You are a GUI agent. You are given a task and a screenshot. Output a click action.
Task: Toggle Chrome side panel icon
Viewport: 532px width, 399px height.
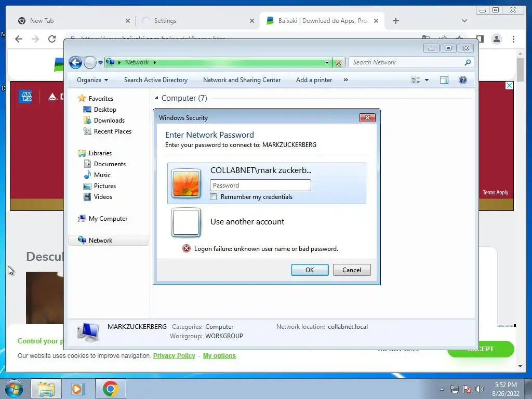(480, 39)
